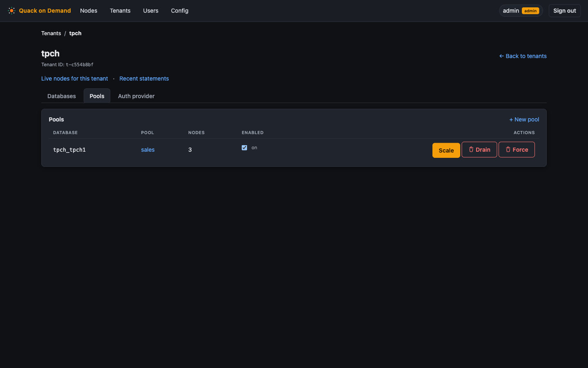Open Recent statements link
This screenshot has height=368, width=588.
tap(144, 79)
